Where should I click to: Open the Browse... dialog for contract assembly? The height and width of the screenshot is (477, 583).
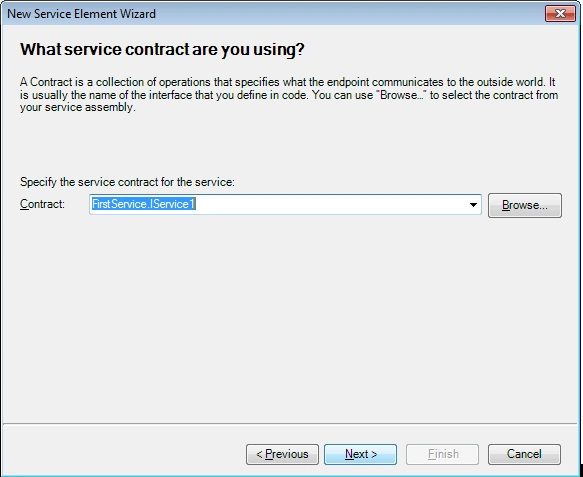[525, 205]
